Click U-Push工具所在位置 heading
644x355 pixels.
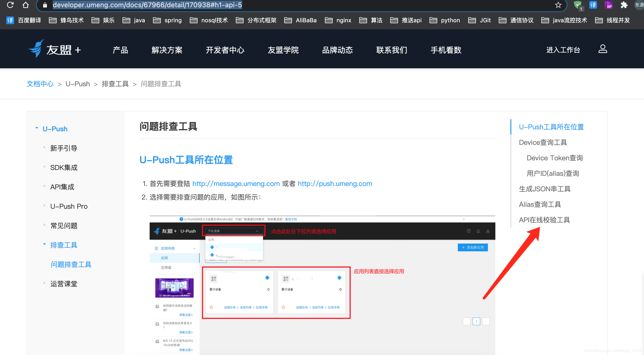point(186,160)
